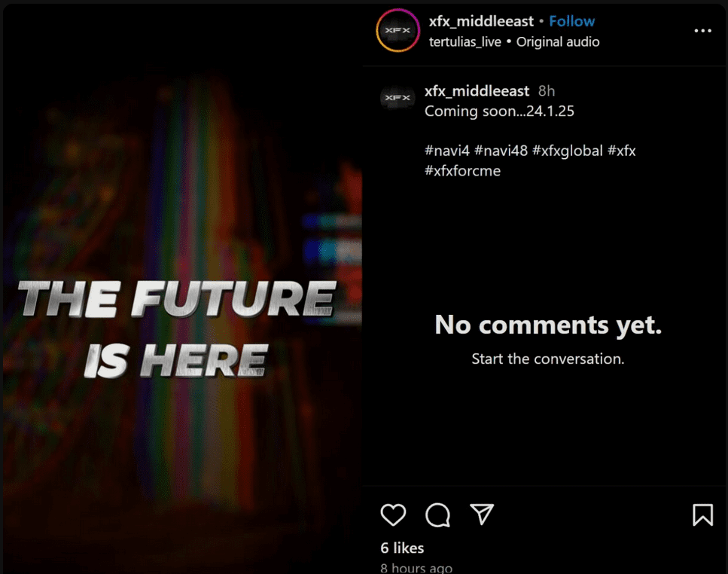Like the post with the heart icon
Screen dimensions: 728x574
393,515
